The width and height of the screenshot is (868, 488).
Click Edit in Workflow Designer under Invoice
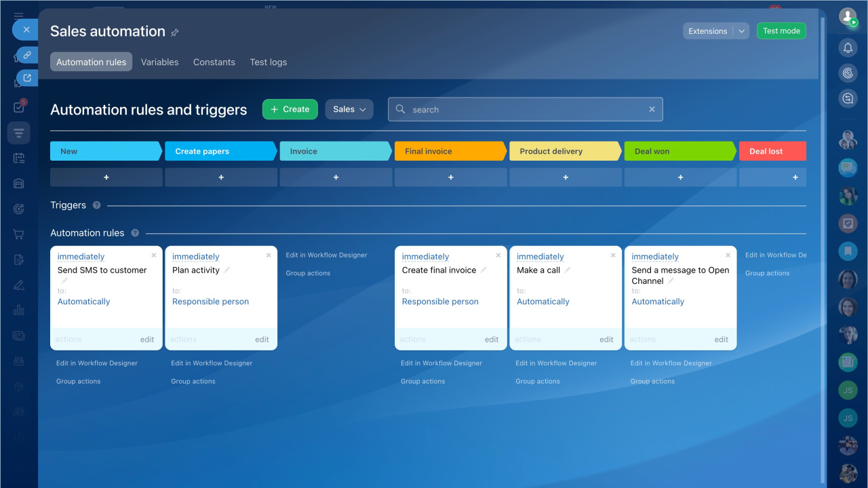pyautogui.click(x=326, y=256)
